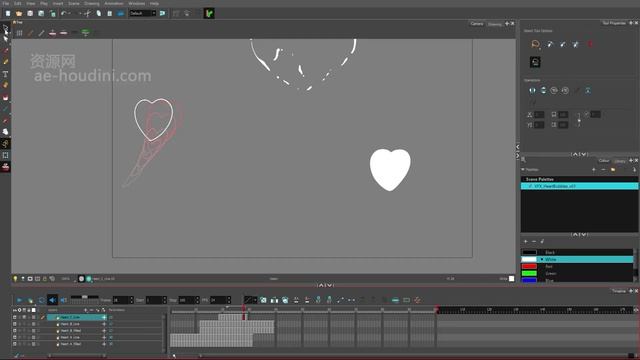Select the Brush tool in left toolbar
640x360 pixels.
pos(6,51)
